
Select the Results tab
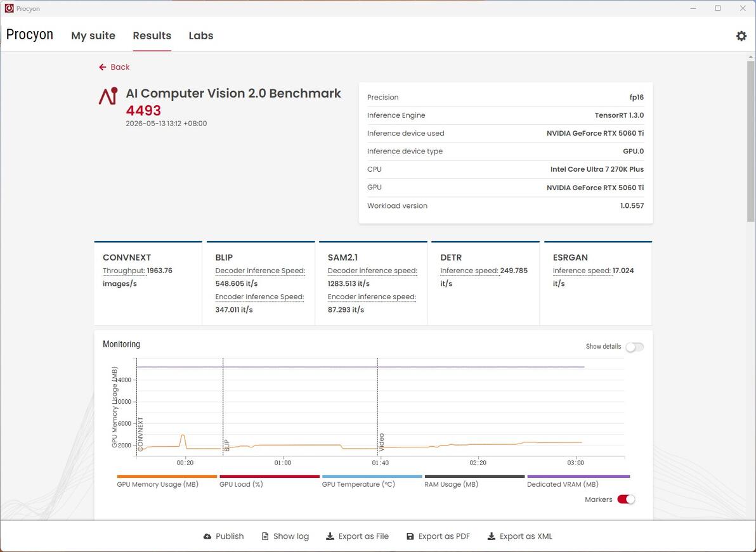(x=152, y=35)
